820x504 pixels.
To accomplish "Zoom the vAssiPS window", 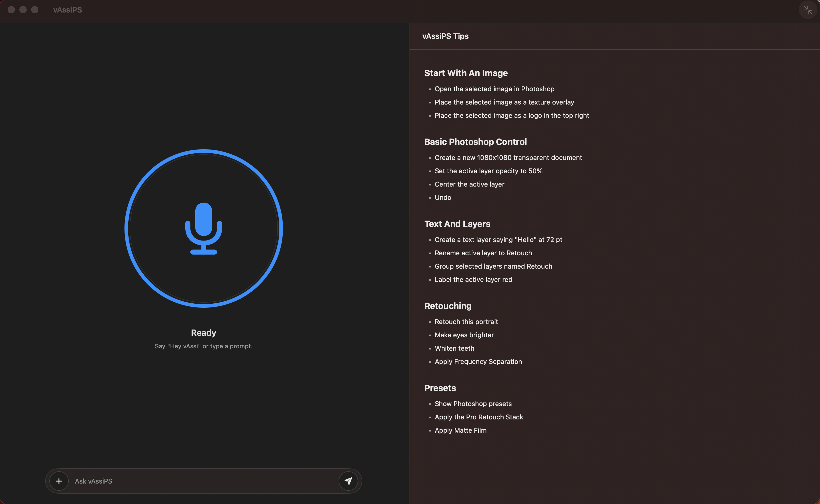I will pyautogui.click(x=35, y=10).
